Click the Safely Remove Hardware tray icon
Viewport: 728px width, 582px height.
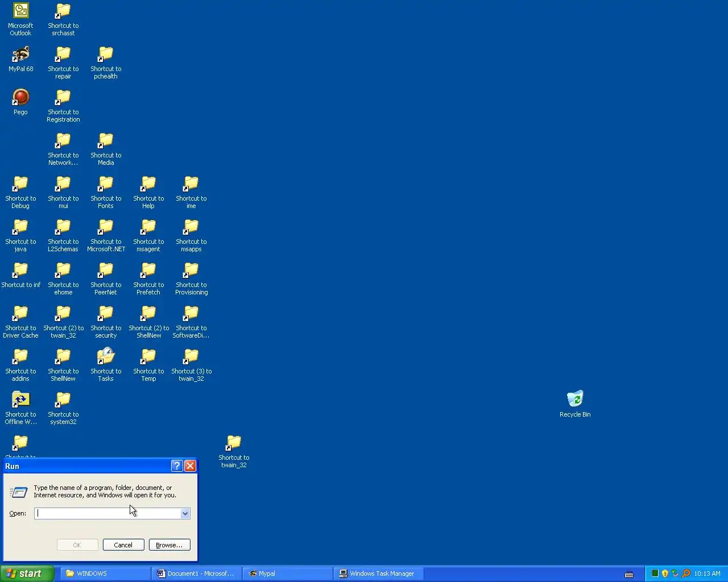click(675, 573)
